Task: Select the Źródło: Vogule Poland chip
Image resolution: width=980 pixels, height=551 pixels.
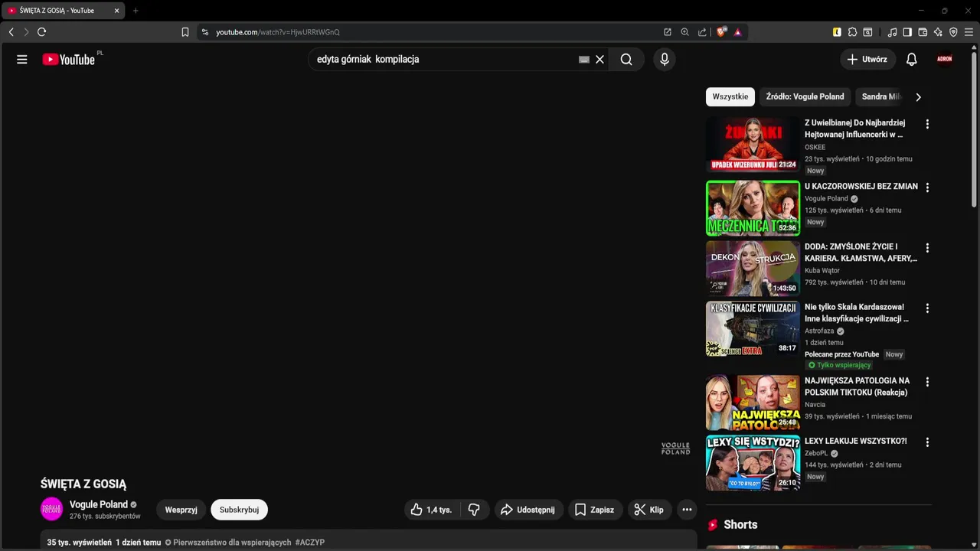Action: click(805, 96)
